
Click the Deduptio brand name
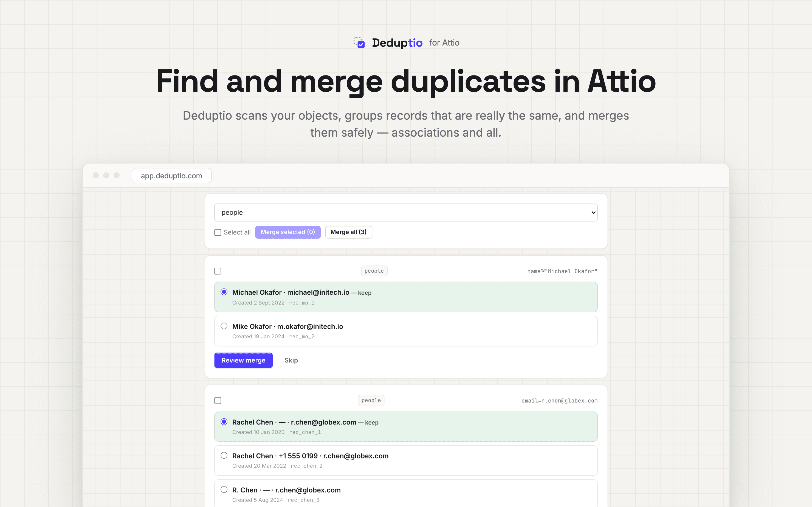397,43
